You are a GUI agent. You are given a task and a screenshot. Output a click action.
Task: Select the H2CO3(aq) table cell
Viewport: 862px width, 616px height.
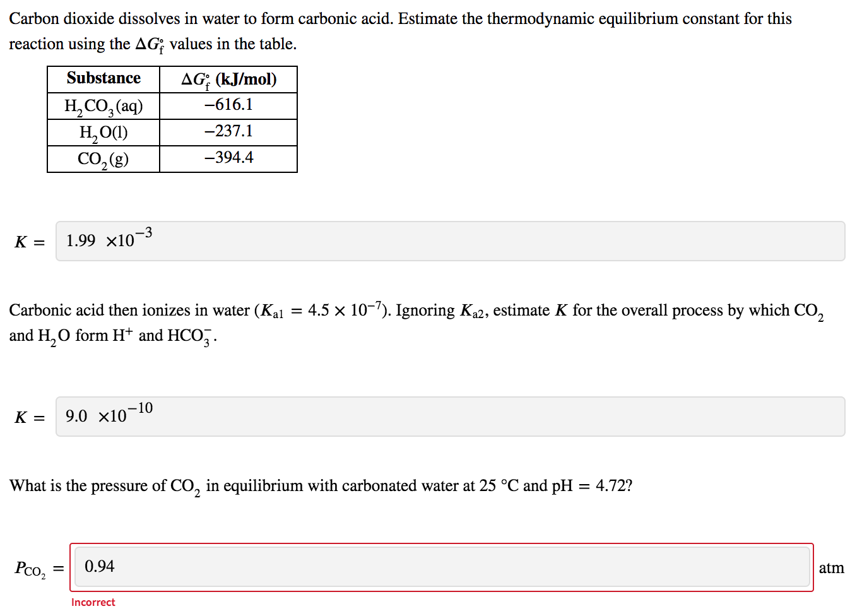[x=103, y=105]
